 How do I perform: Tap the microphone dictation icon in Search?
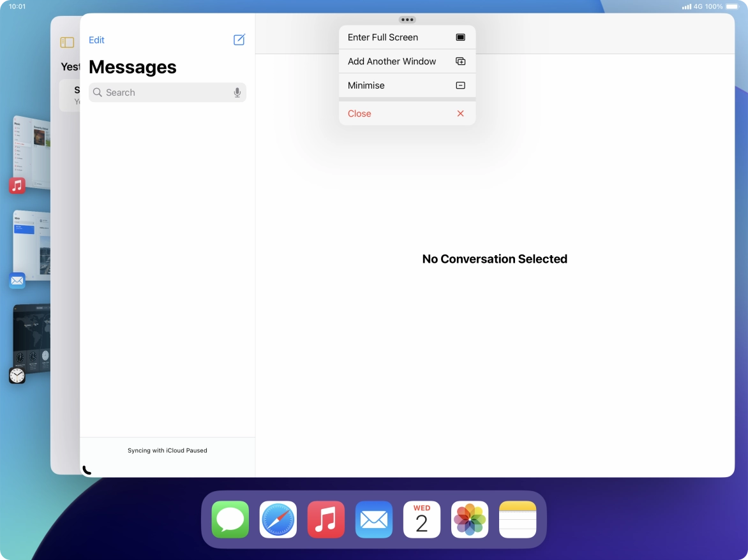click(x=237, y=92)
